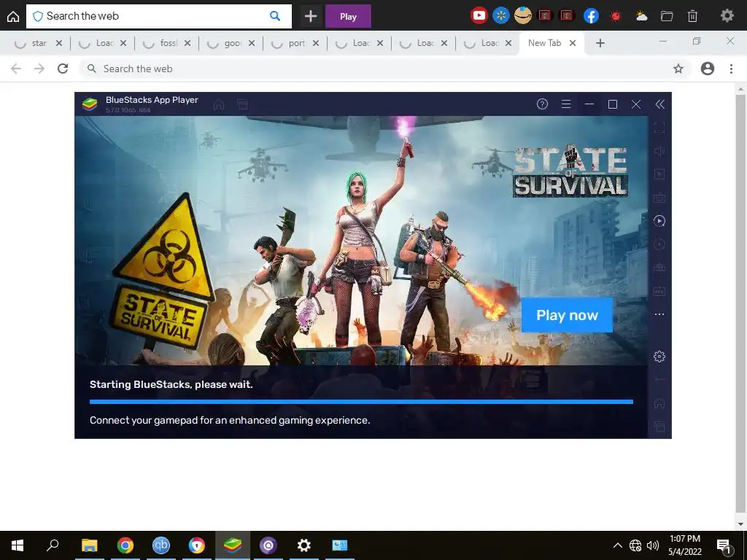Click the State of Survival banner logo

pyautogui.click(x=570, y=171)
